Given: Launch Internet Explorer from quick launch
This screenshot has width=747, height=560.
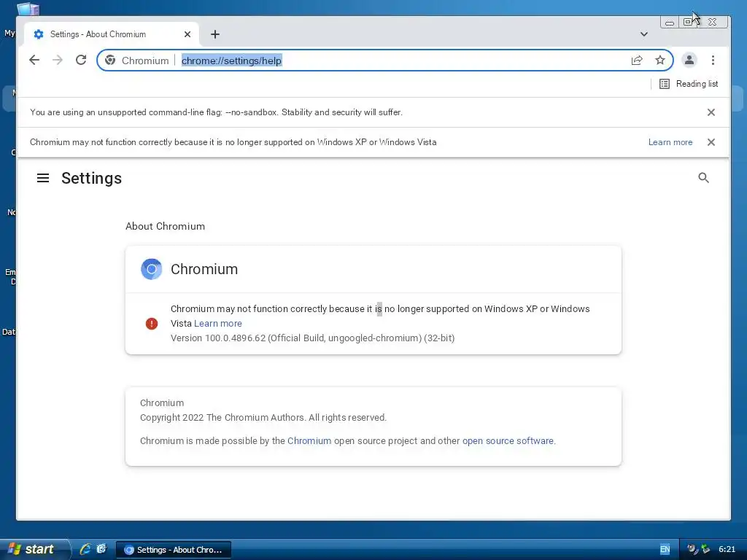Looking at the screenshot, I should click(x=85, y=549).
